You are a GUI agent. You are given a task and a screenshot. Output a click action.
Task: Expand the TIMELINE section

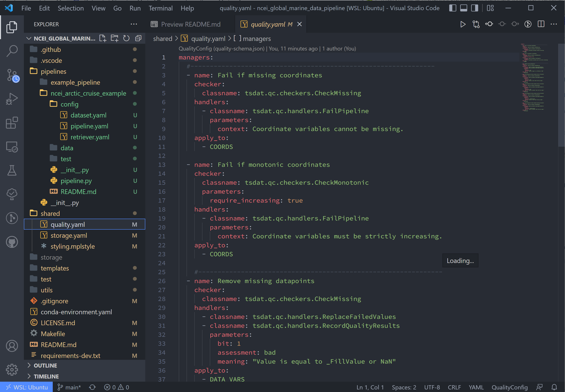point(85,376)
